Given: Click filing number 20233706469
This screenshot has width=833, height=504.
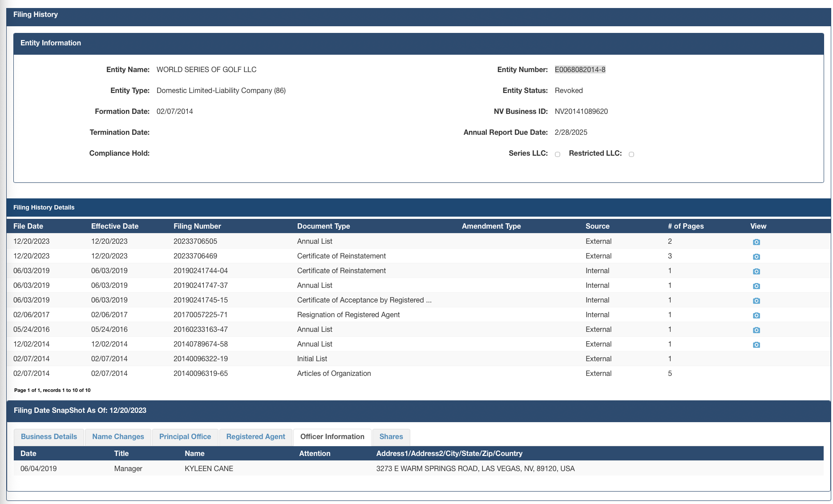Looking at the screenshot, I should 195,256.
